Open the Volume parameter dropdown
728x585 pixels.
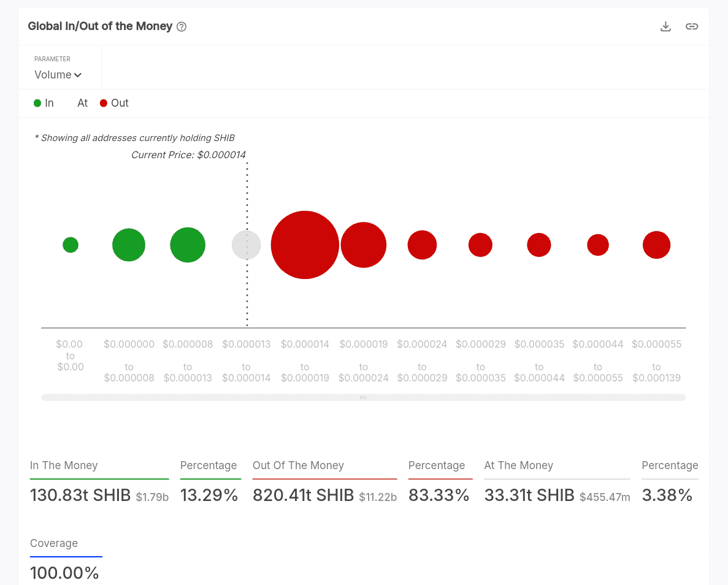pyautogui.click(x=58, y=74)
